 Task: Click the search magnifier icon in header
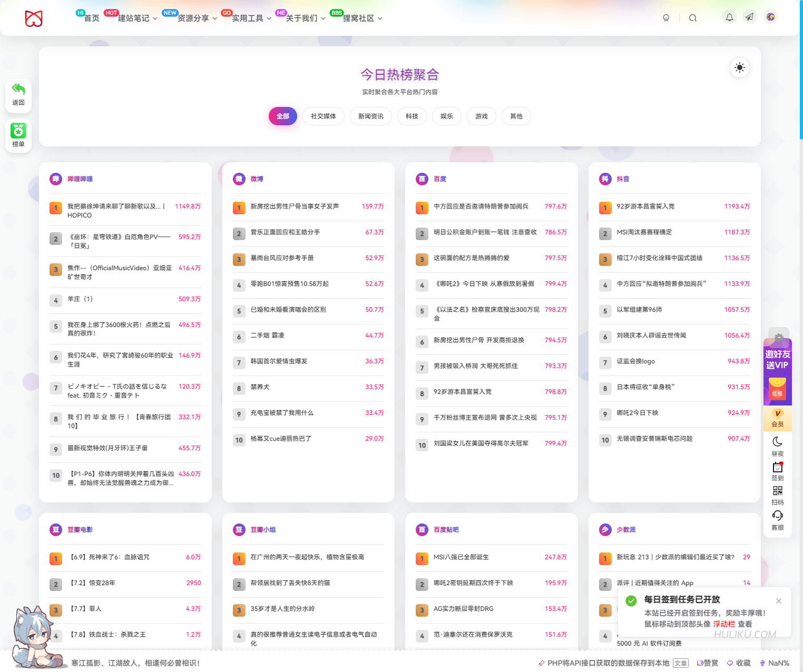coord(692,18)
